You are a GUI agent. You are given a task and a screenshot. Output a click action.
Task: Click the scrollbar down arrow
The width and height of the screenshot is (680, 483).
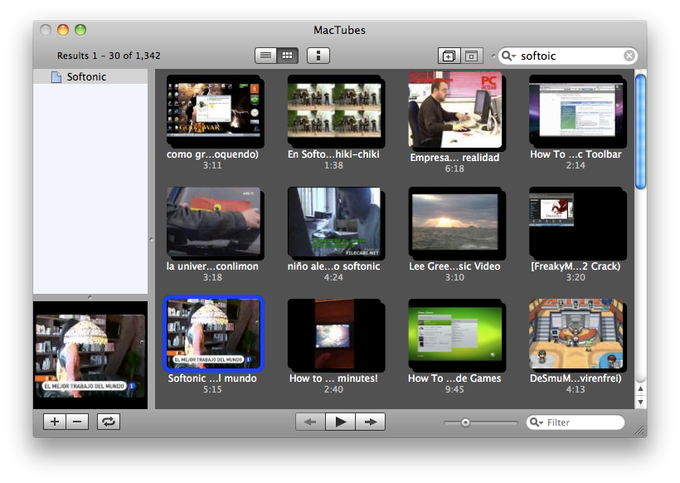(641, 402)
